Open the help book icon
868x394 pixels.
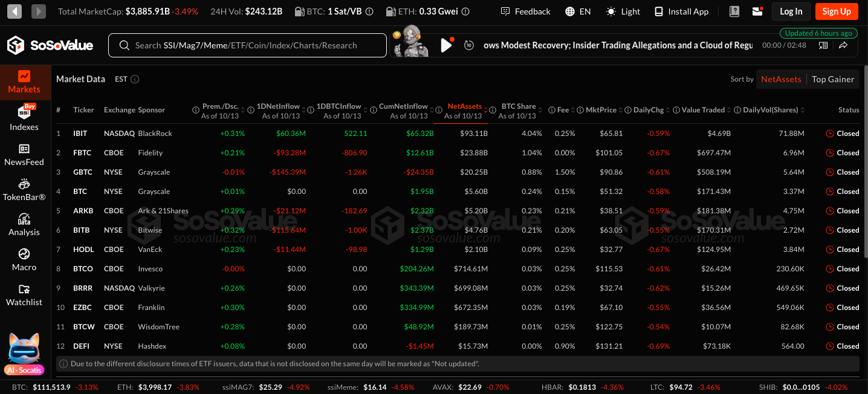tap(734, 11)
